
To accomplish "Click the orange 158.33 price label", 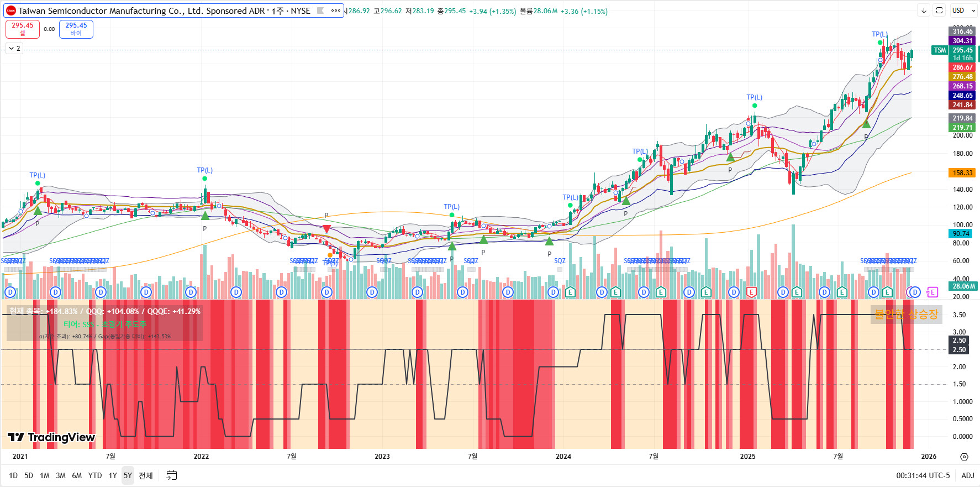I will pyautogui.click(x=962, y=173).
